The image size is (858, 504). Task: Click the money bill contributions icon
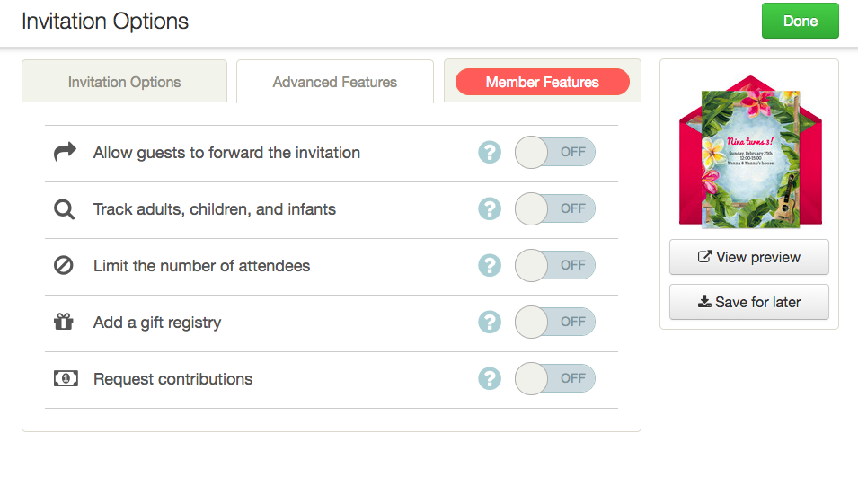click(x=65, y=378)
